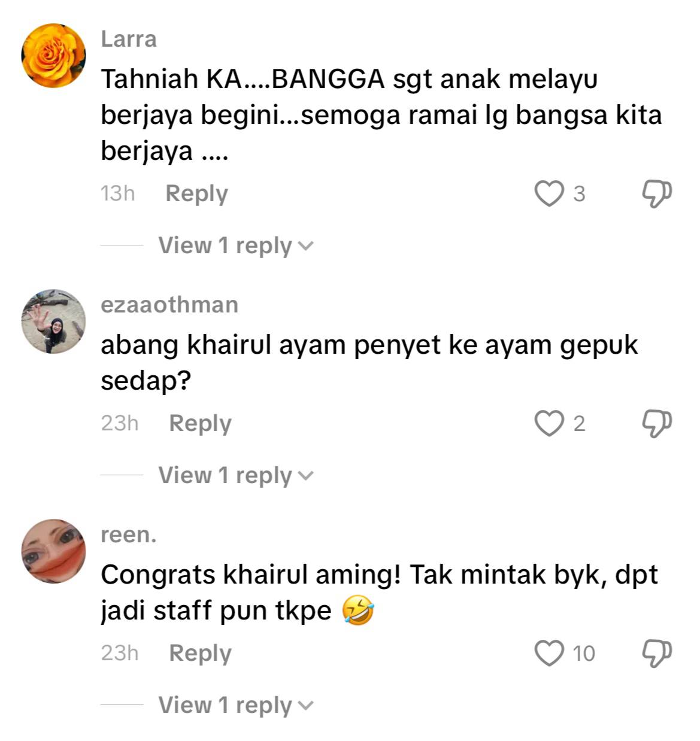Tap thumbs-down on ezaaothman's comment

[656, 423]
